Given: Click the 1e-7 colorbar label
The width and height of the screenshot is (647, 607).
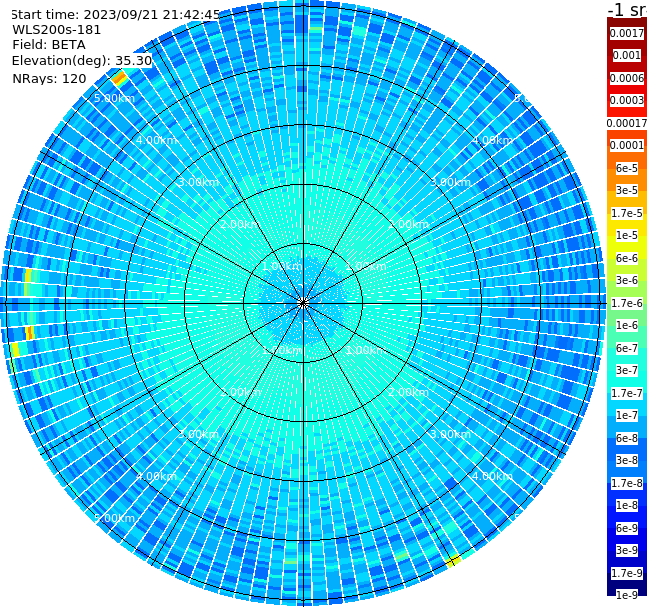Looking at the screenshot, I should (627, 415).
